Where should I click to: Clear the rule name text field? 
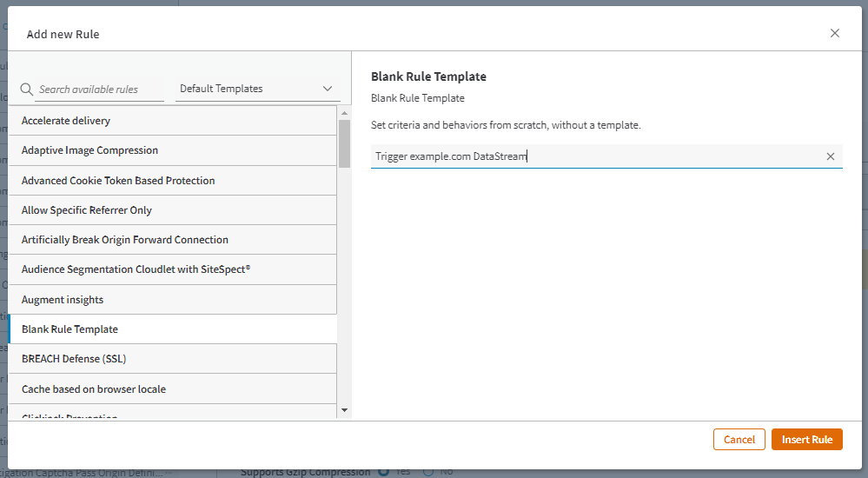tap(830, 156)
